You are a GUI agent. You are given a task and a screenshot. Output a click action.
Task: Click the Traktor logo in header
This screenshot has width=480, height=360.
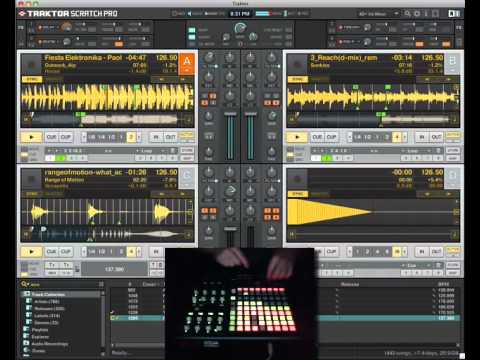(68, 14)
